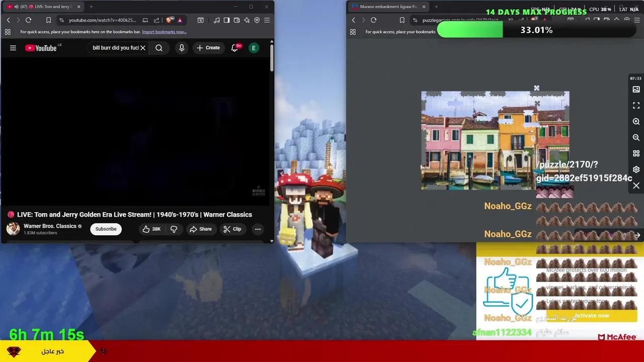The image size is (644, 362).
Task: Like the video with 38K likes
Action: tap(151, 229)
